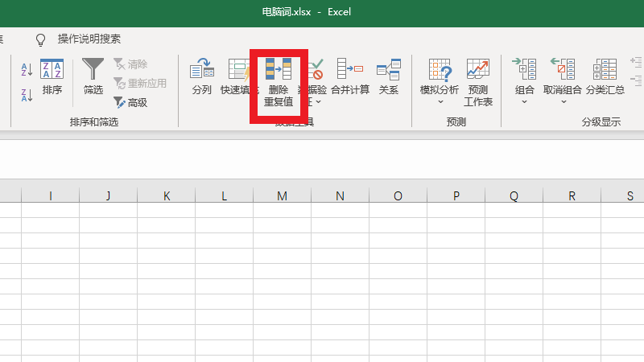Viewport: 644px width, 362px height.
Task: Expand the 组合 dropdown arrow
Action: 525,102
